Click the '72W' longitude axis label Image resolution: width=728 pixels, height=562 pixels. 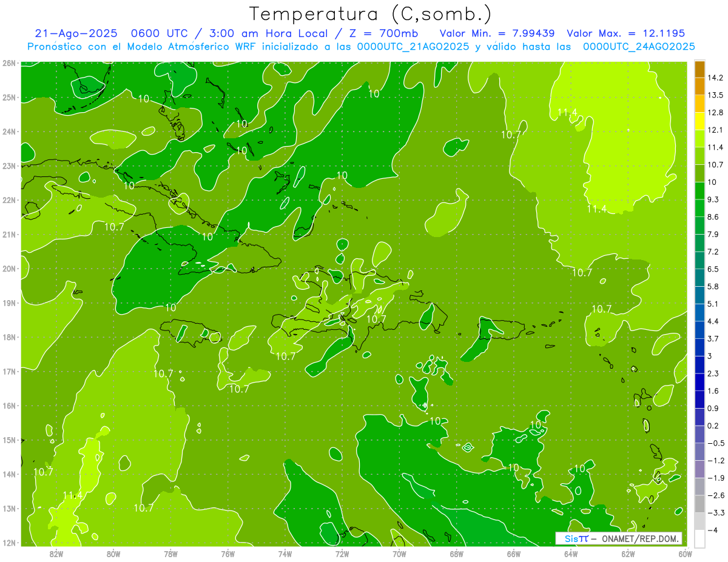[342, 554]
